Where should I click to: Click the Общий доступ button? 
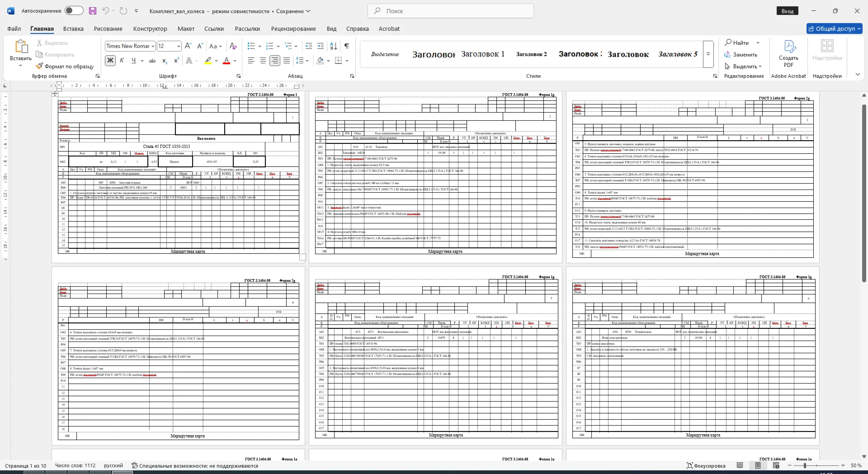tap(835, 28)
